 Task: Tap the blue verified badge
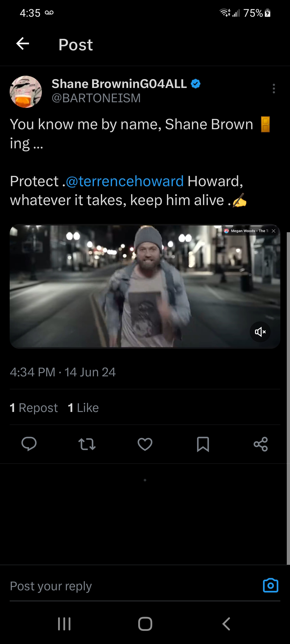coord(195,84)
